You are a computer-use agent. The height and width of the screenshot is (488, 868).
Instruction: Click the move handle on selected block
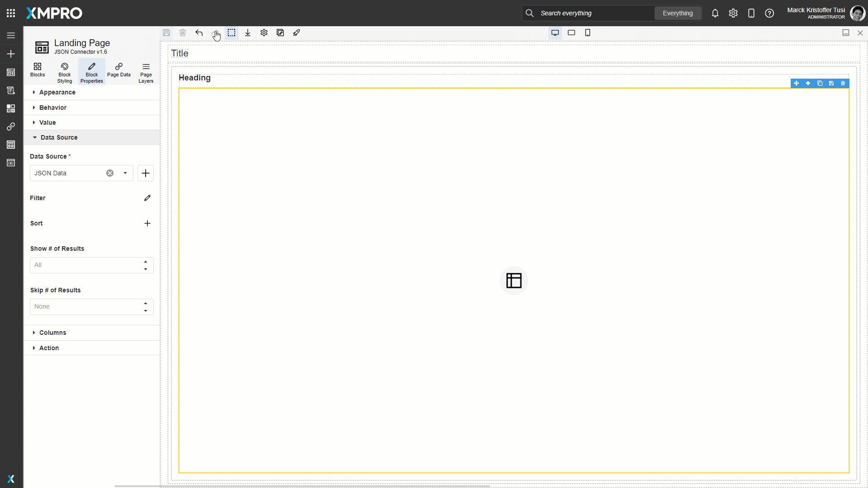(x=796, y=83)
